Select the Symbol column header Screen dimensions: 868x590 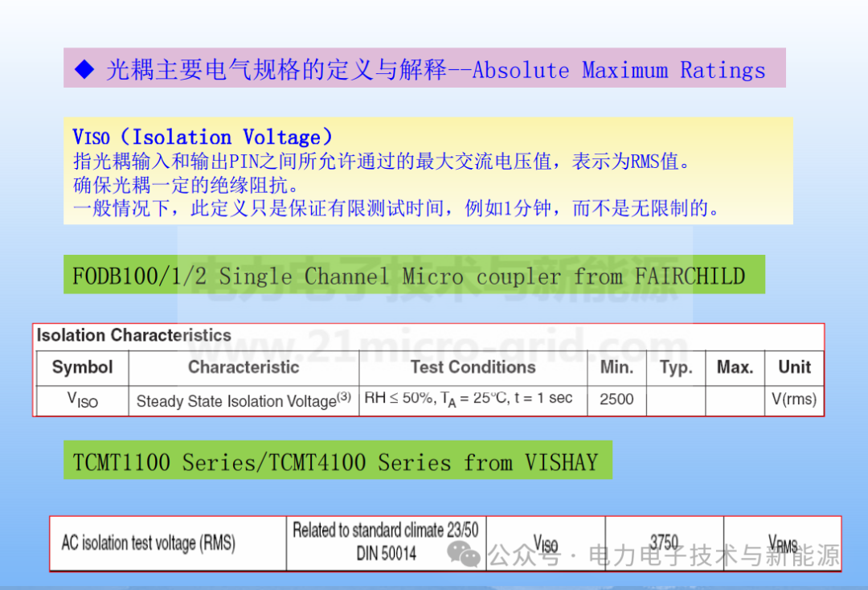click(82, 367)
